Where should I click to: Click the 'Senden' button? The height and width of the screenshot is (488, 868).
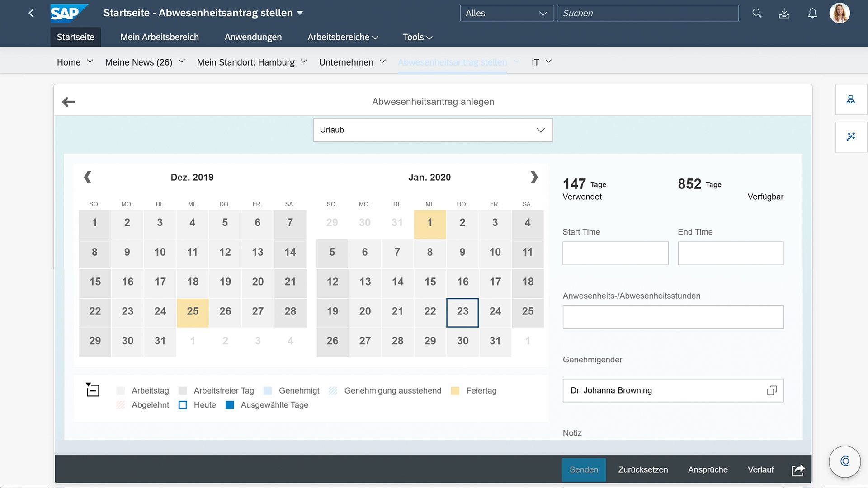[x=584, y=469]
